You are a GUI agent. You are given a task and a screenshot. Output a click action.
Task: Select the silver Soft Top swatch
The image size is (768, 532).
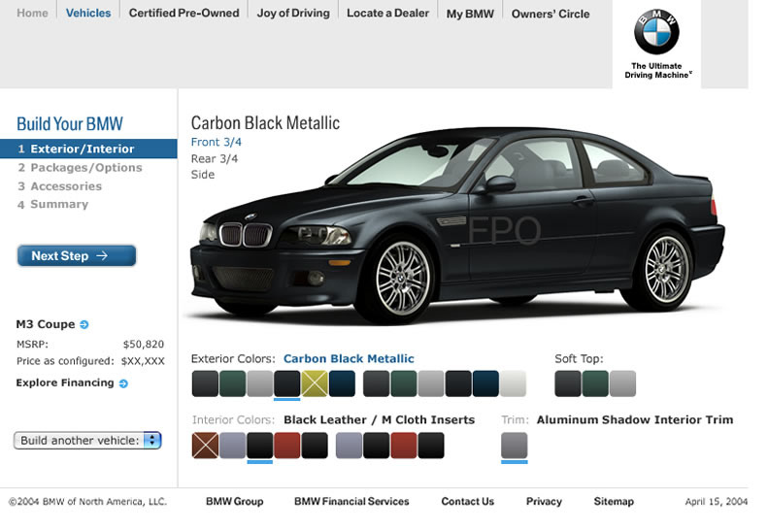pyautogui.click(x=622, y=383)
